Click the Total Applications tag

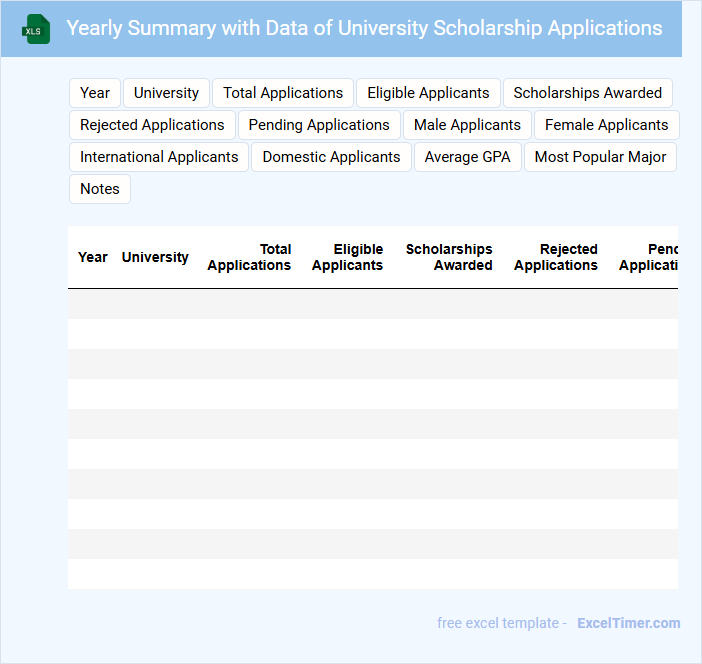(282, 93)
